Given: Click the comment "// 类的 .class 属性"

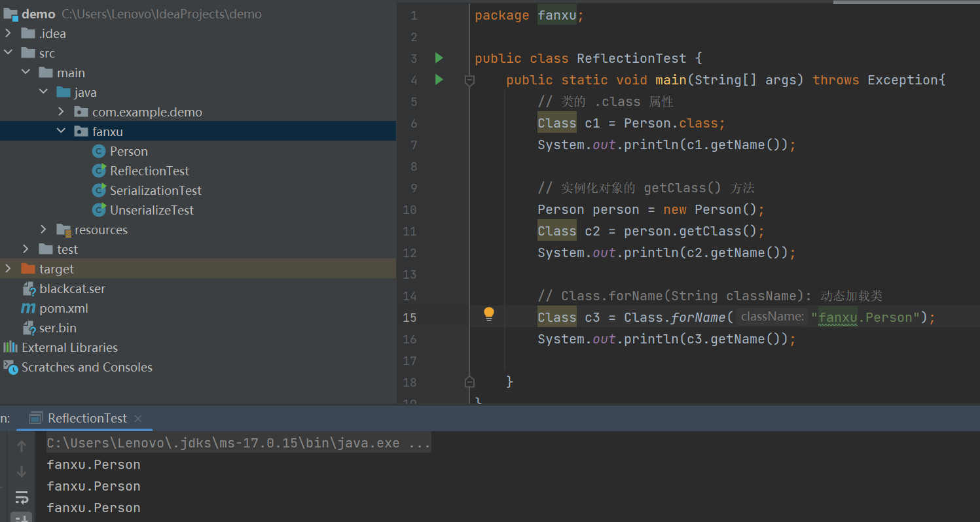Looking at the screenshot, I should [x=606, y=102].
